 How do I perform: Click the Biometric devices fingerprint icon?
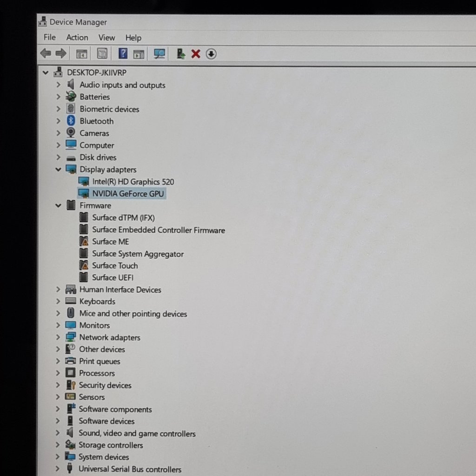(71, 108)
